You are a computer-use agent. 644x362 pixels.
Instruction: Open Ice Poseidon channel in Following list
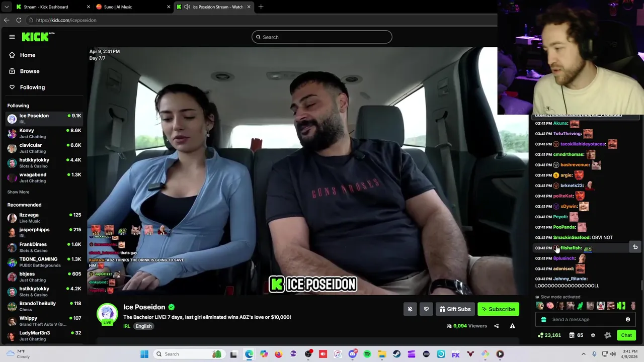(44, 118)
